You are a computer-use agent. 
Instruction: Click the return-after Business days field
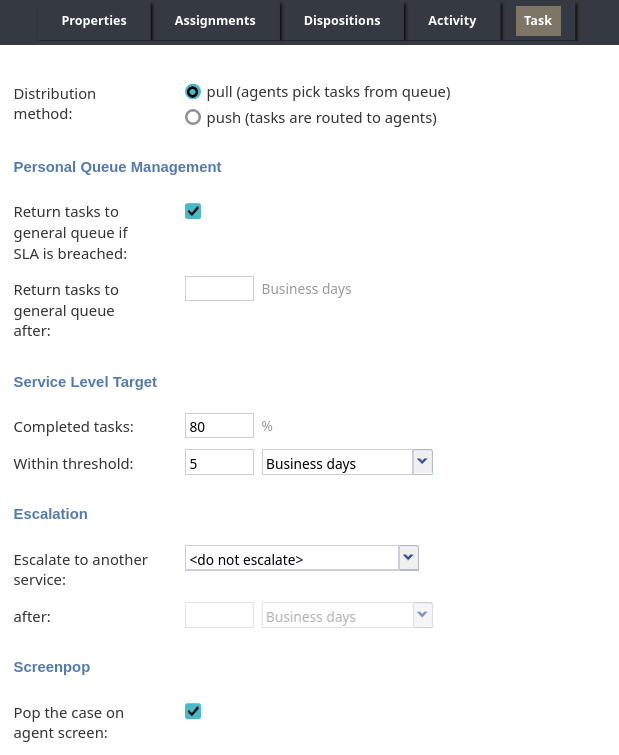(219, 288)
